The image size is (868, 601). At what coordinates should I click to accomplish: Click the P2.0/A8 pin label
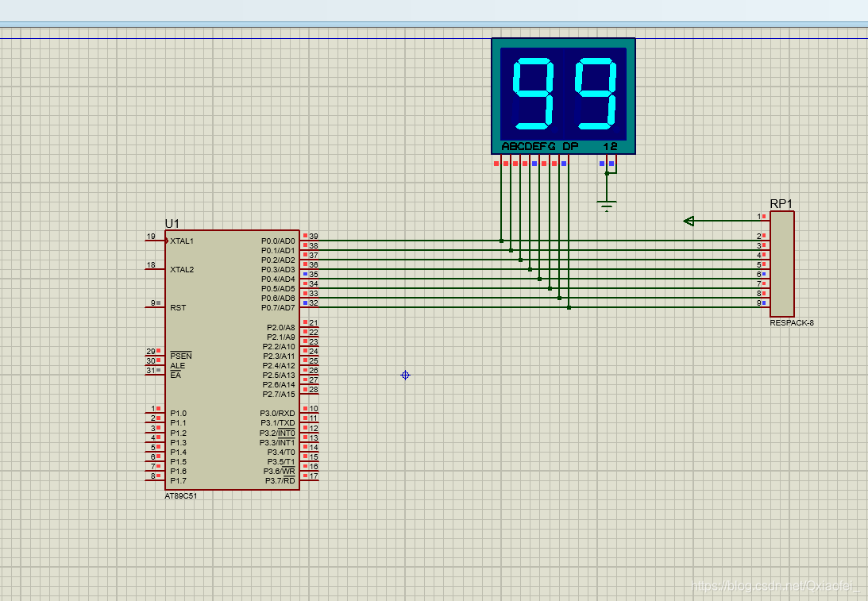pos(280,328)
